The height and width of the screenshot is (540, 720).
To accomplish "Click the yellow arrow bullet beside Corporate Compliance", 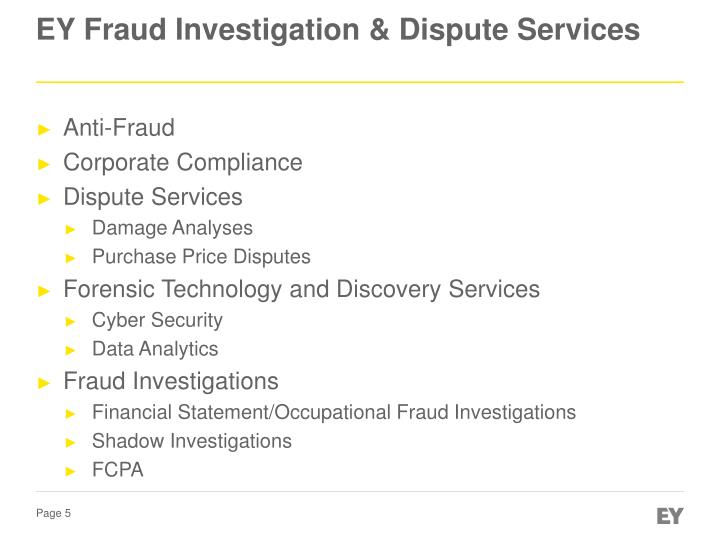I will pos(44,164).
